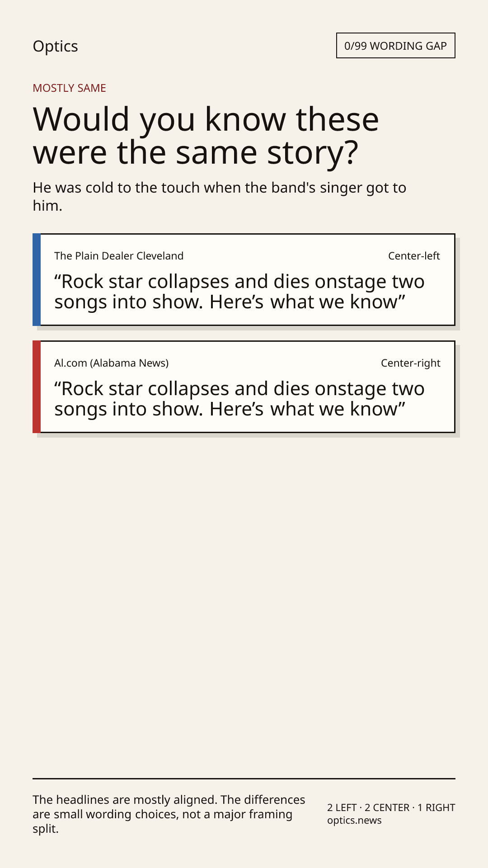The width and height of the screenshot is (488, 868).
Task: Click the subheading about the band's singer
Action: click(x=220, y=196)
